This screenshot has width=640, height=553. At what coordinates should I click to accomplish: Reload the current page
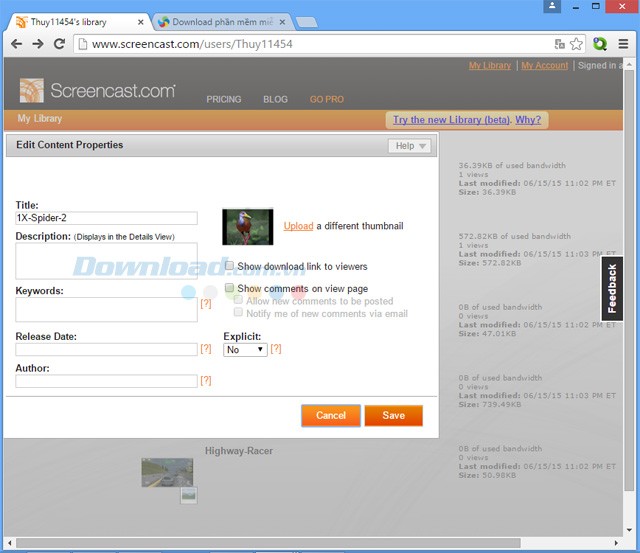(60, 44)
